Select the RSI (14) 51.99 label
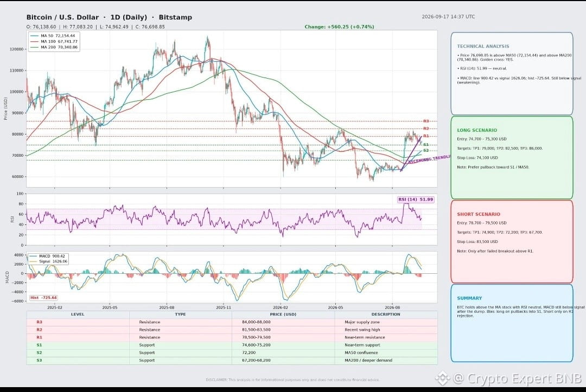This screenshot has height=392, width=586. 416,200
